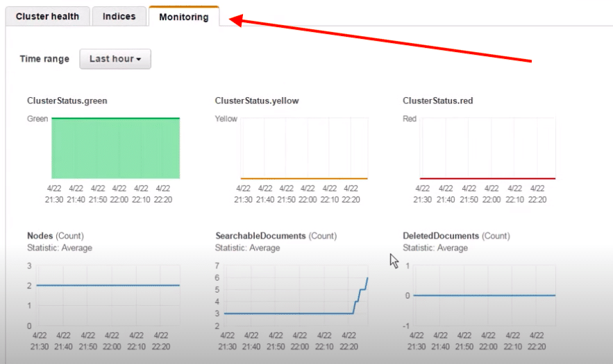Click the SearchableDocuments line graph
613x364 pixels.
[x=296, y=295]
